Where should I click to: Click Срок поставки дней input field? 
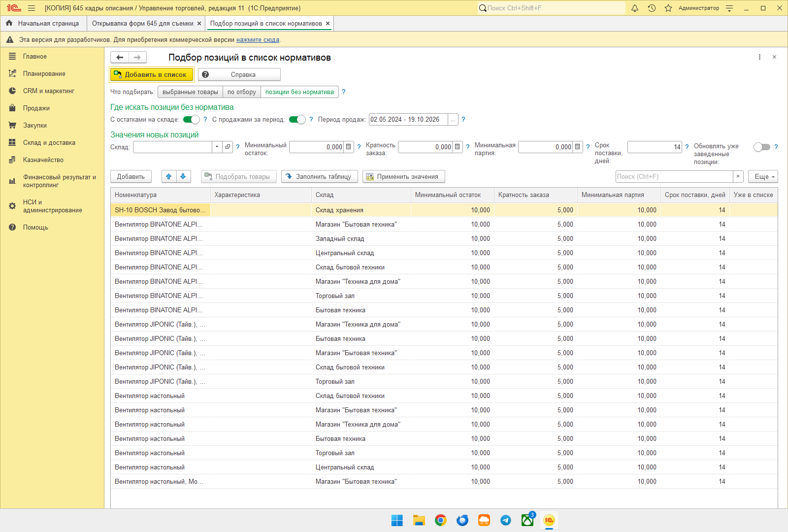(655, 147)
